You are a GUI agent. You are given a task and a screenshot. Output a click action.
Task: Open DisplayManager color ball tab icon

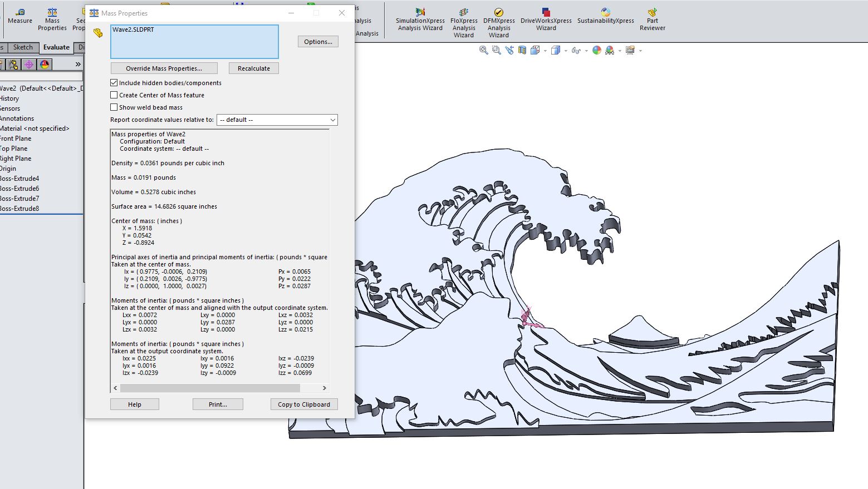[45, 65]
